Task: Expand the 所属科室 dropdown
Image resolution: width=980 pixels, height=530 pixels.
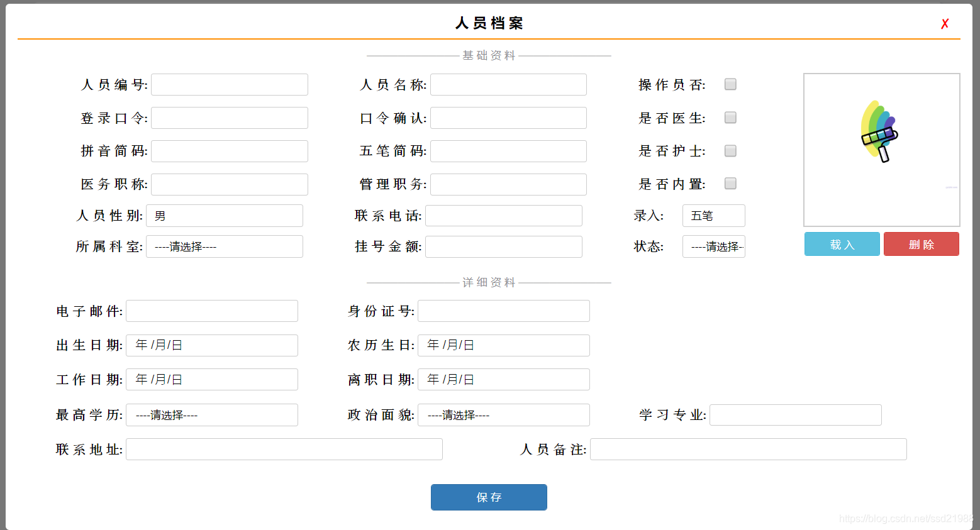Action: 225,246
